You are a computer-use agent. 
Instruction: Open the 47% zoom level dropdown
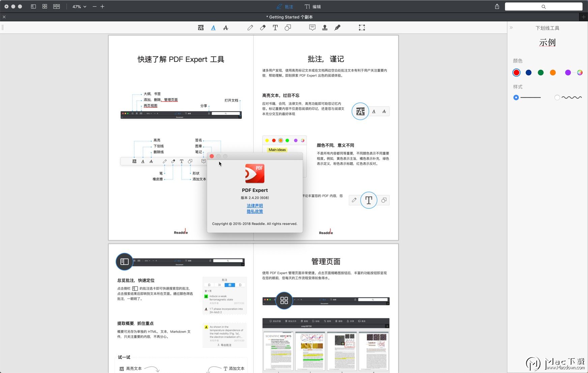(80, 6)
